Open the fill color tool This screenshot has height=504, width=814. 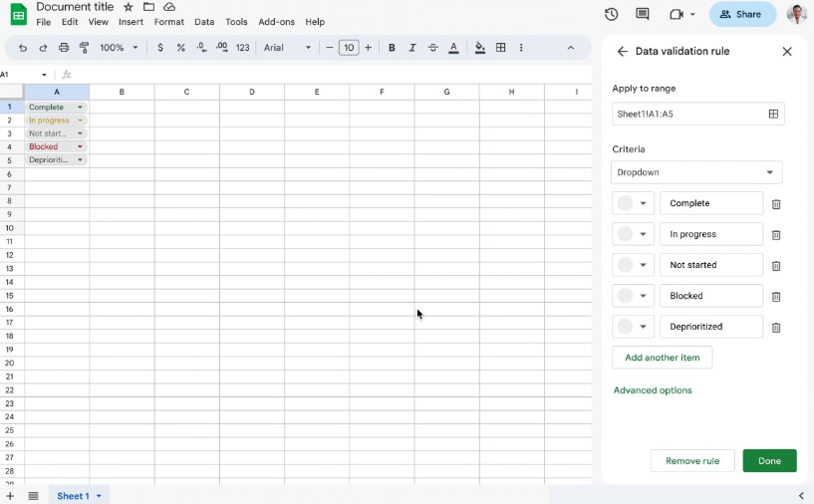[x=480, y=48]
